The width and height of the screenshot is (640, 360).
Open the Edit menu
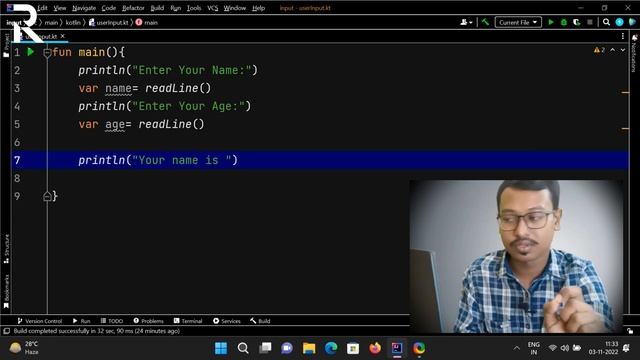42,8
